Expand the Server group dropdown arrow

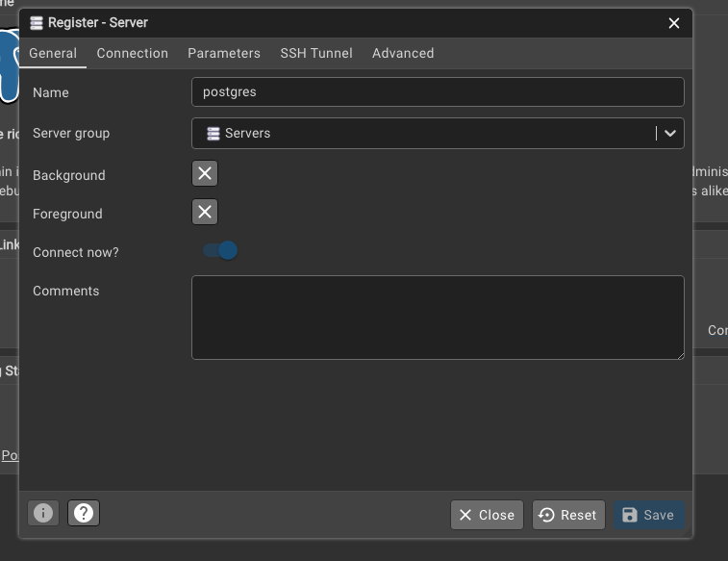click(x=670, y=134)
